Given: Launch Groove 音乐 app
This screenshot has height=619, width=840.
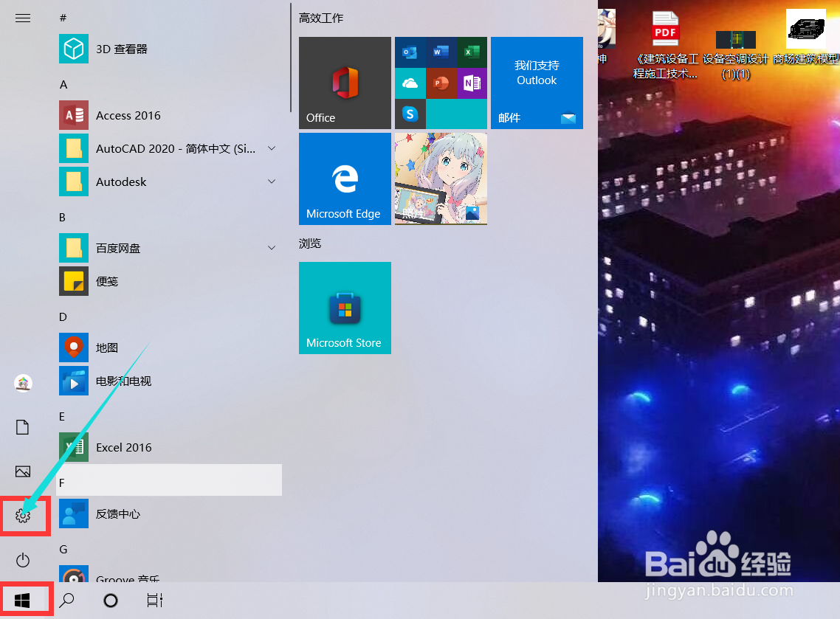Looking at the screenshot, I should pyautogui.click(x=169, y=573).
